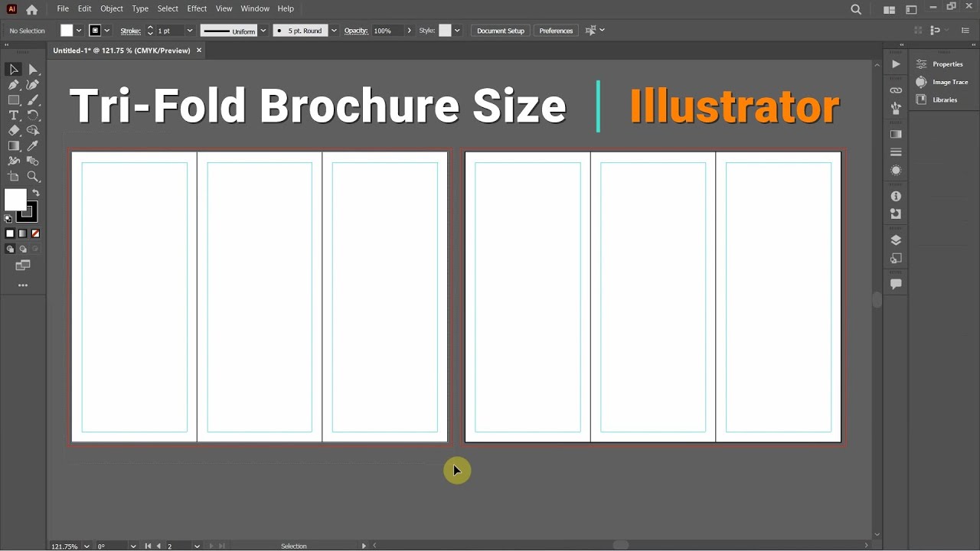Open Edit Toolbar three-dots button
This screenshot has height=551, width=980.
[x=23, y=285]
